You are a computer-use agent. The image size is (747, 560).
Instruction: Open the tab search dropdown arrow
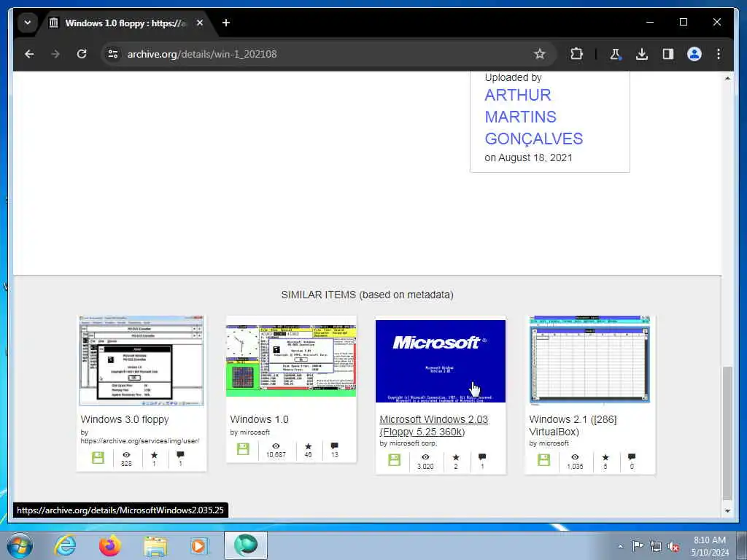coord(28,23)
